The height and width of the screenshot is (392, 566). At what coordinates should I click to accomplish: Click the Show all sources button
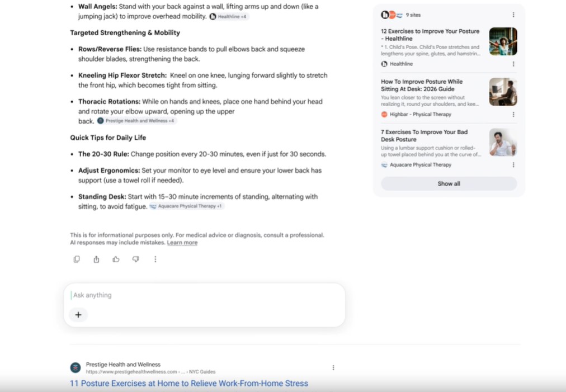pos(449,184)
